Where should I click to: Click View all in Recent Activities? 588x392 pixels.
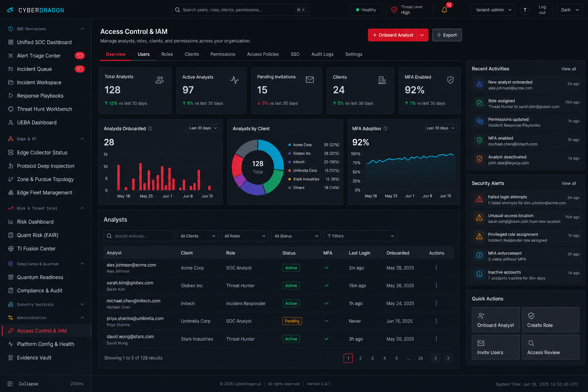click(x=568, y=69)
